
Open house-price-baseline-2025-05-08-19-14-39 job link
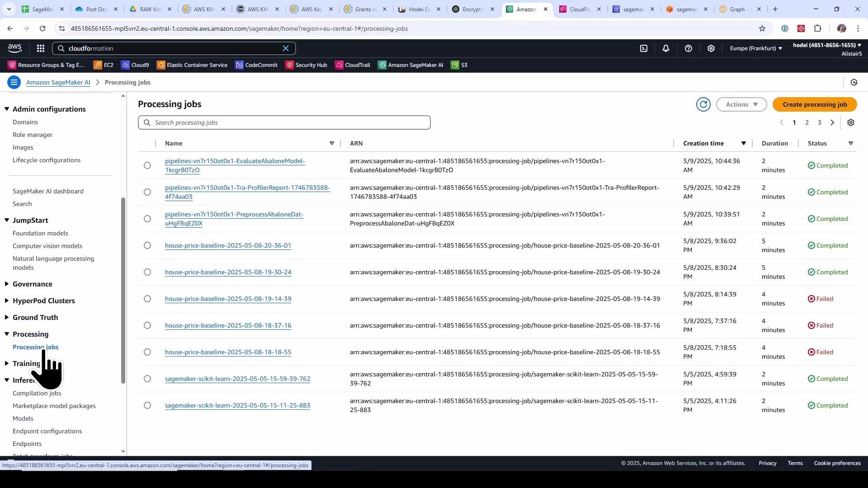click(228, 299)
